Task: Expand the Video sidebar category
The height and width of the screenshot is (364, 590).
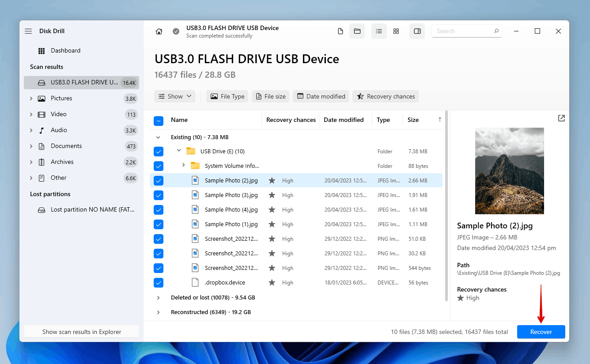Action: click(x=31, y=114)
